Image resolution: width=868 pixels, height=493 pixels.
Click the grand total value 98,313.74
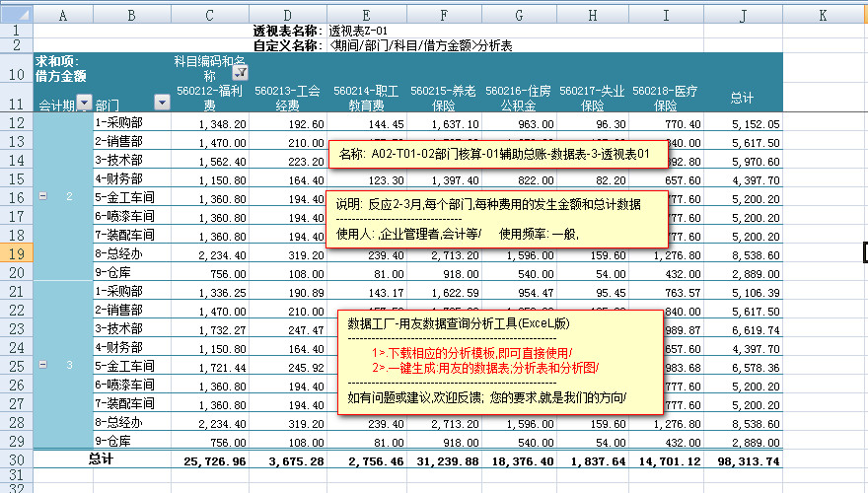coord(743,460)
